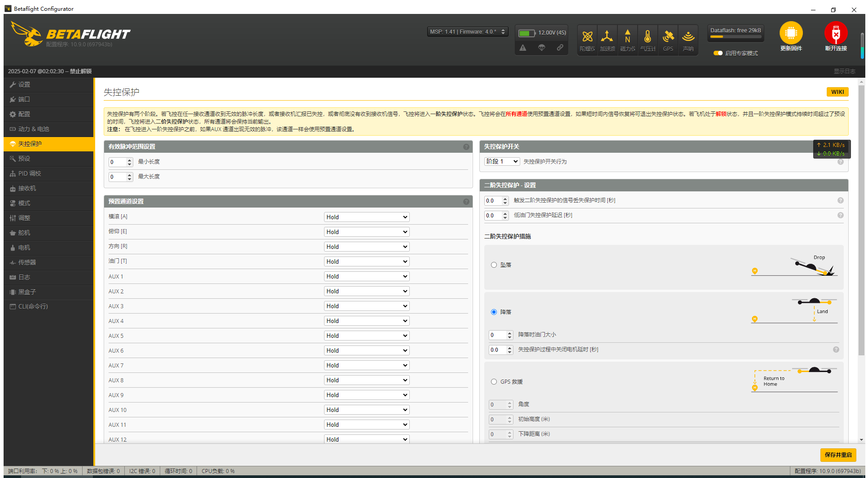The image size is (868, 478).
Task: Click the battery voltage indicator icon
Action: (x=527, y=33)
